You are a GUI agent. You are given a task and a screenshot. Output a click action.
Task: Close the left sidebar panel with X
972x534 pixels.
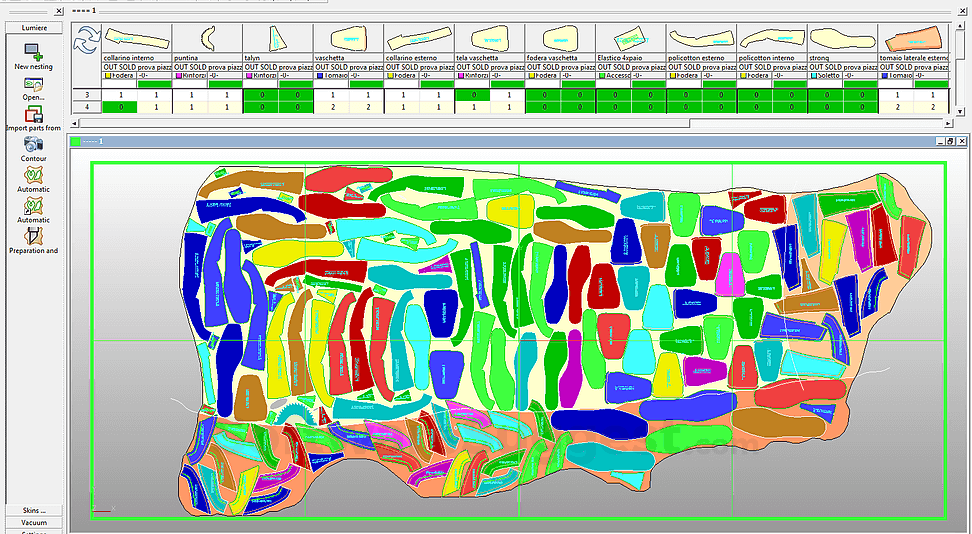[60, 11]
